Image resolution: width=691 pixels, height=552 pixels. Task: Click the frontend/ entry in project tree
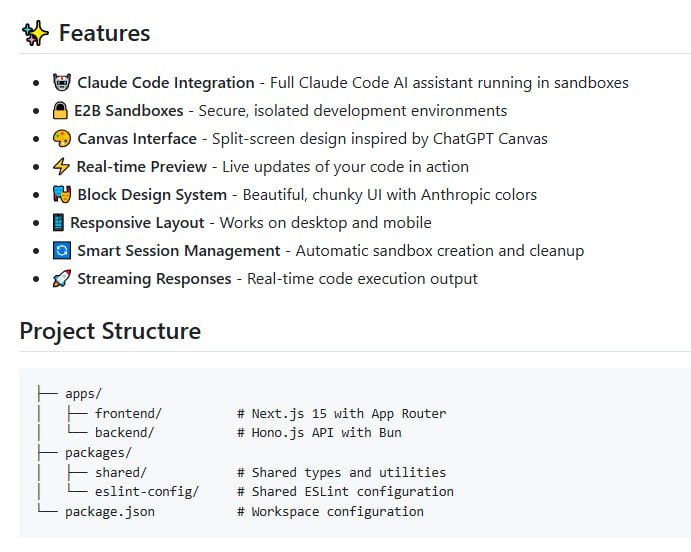point(128,413)
